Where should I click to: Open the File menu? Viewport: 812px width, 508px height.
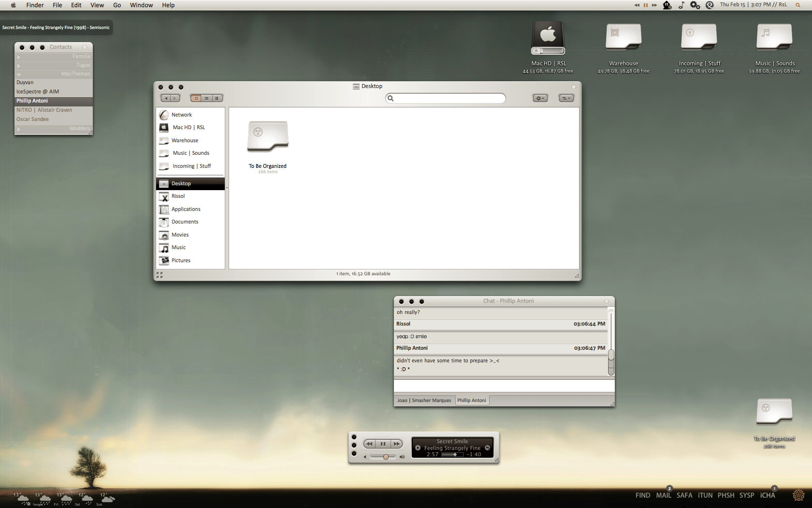[58, 5]
